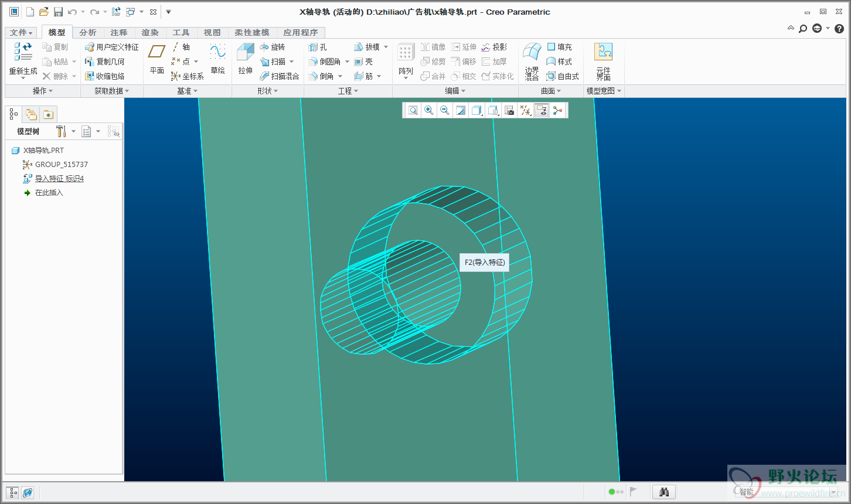Screen dimensions: 851x504
Task: Open 重新生成 dropdown arrow
Action: [x=23, y=78]
